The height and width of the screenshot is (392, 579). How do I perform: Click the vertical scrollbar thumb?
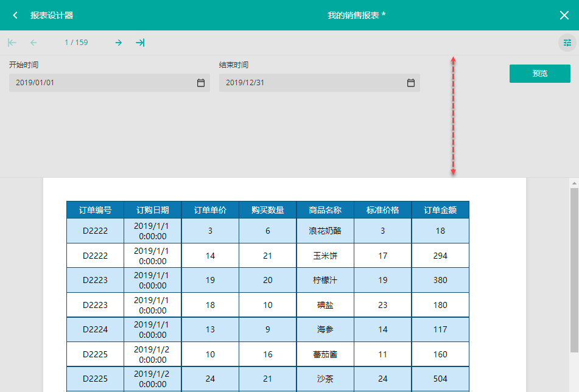(x=574, y=268)
